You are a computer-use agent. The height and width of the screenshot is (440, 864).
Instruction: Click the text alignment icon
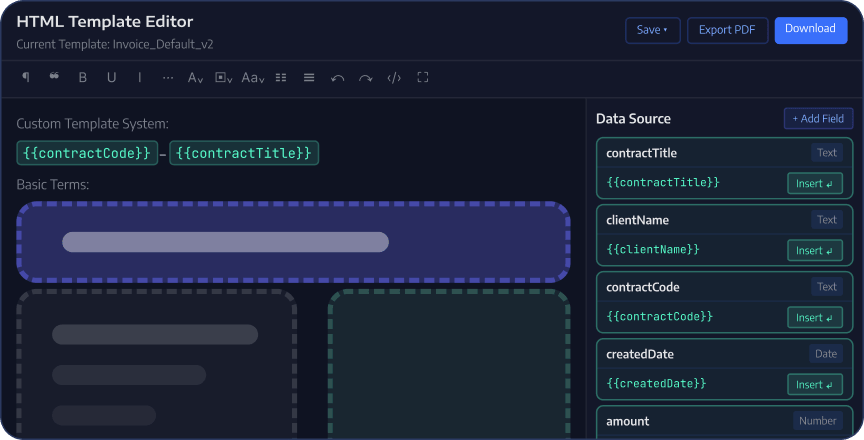coord(309,78)
